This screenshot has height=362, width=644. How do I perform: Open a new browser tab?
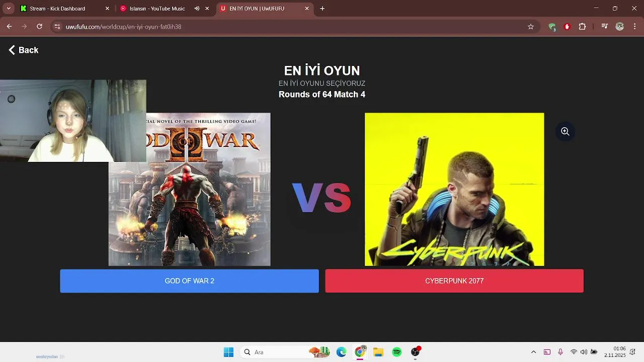pyautogui.click(x=323, y=9)
